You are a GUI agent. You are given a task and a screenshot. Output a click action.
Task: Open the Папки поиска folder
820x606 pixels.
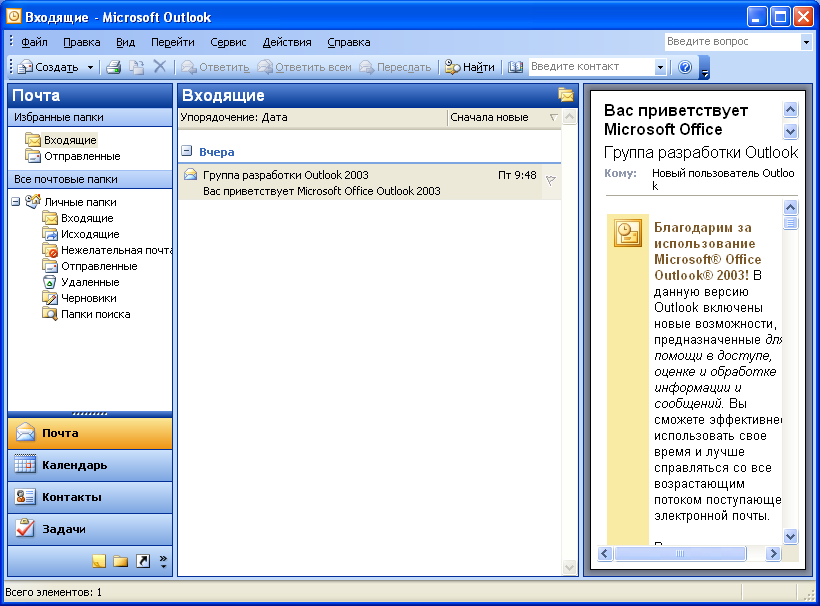pos(86,314)
